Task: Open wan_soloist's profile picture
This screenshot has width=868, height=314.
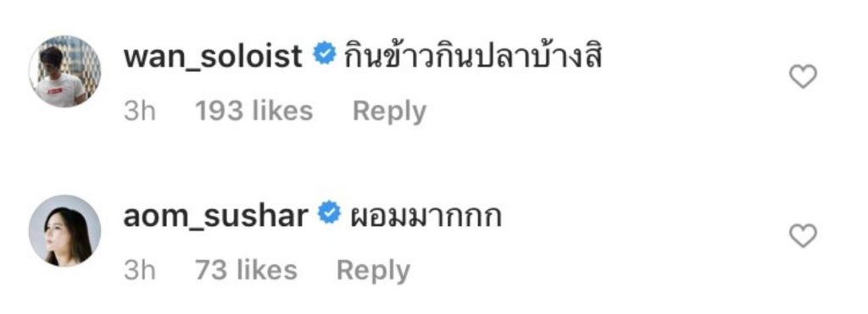Action: tap(64, 71)
